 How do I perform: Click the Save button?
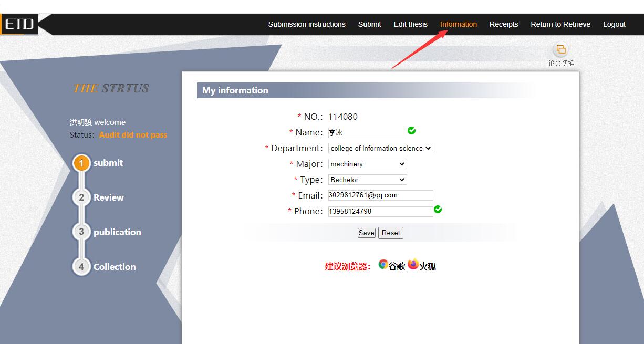coord(366,233)
